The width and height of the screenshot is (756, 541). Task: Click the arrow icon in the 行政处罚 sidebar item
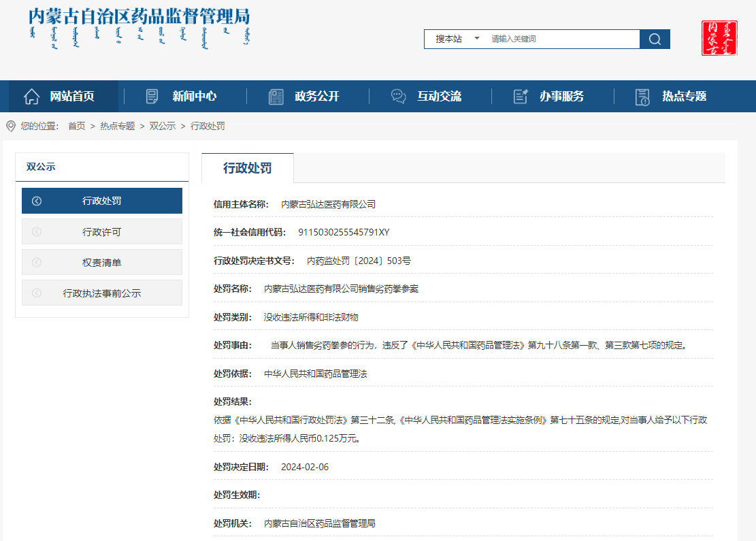(37, 201)
